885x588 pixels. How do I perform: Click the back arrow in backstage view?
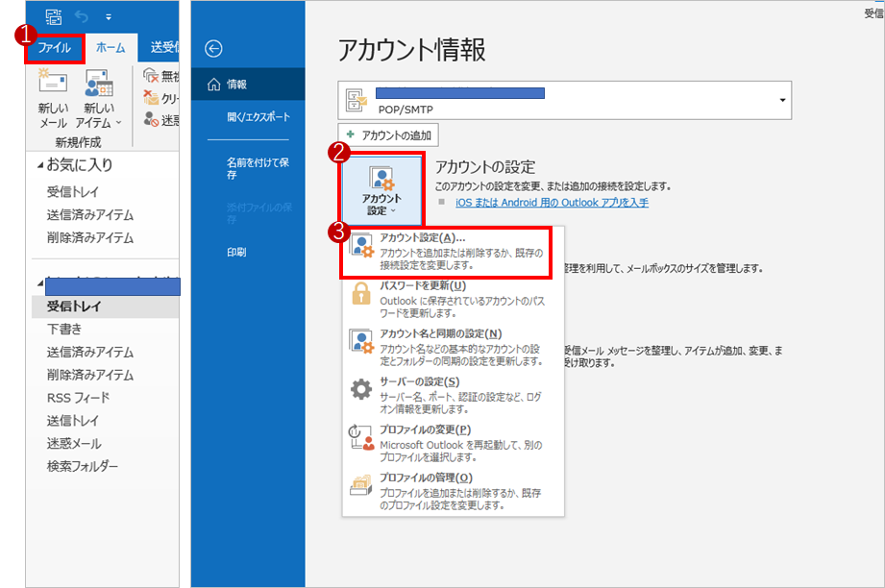click(x=213, y=49)
